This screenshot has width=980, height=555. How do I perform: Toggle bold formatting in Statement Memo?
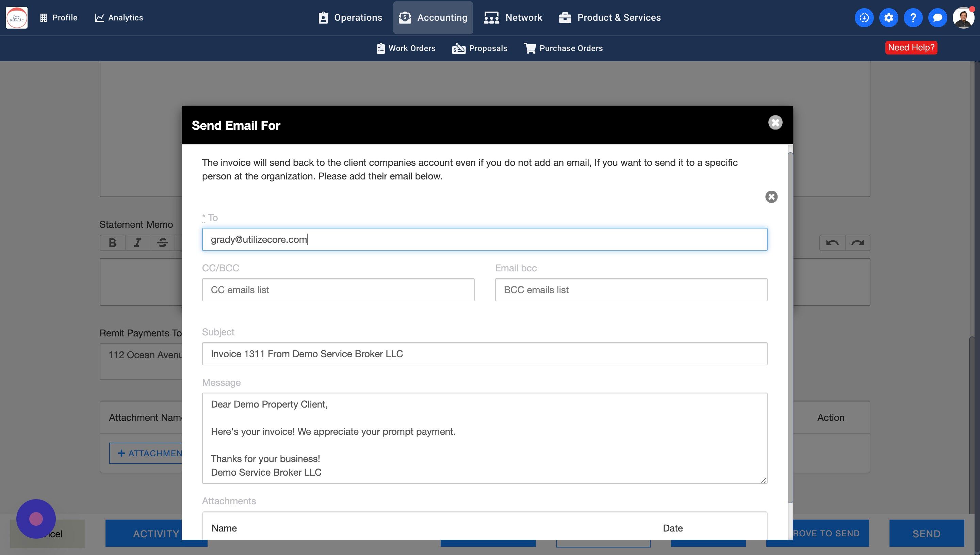point(112,243)
